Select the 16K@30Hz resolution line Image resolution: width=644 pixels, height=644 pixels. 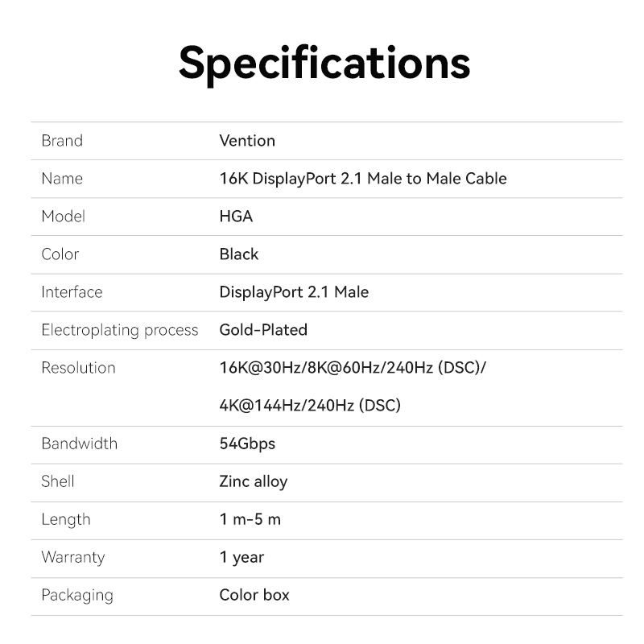pos(353,368)
